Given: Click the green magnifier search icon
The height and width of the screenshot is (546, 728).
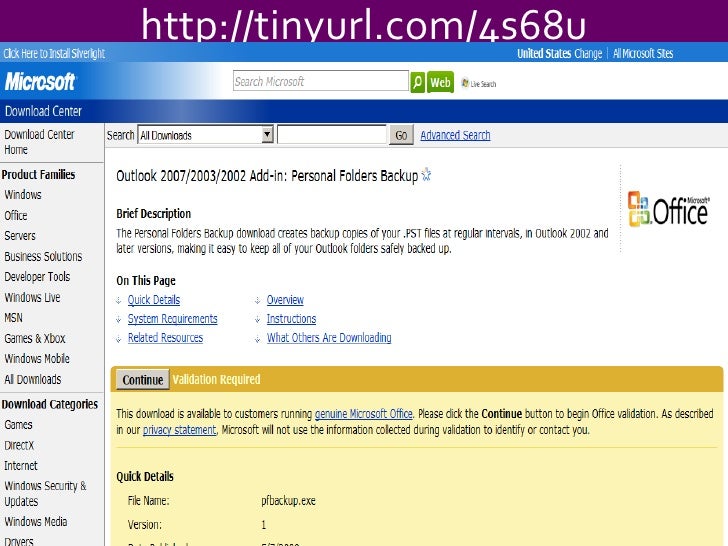Looking at the screenshot, I should [417, 82].
